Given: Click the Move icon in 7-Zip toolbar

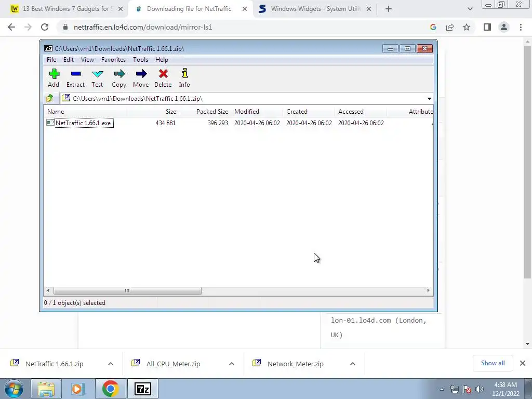Looking at the screenshot, I should 141,74.
